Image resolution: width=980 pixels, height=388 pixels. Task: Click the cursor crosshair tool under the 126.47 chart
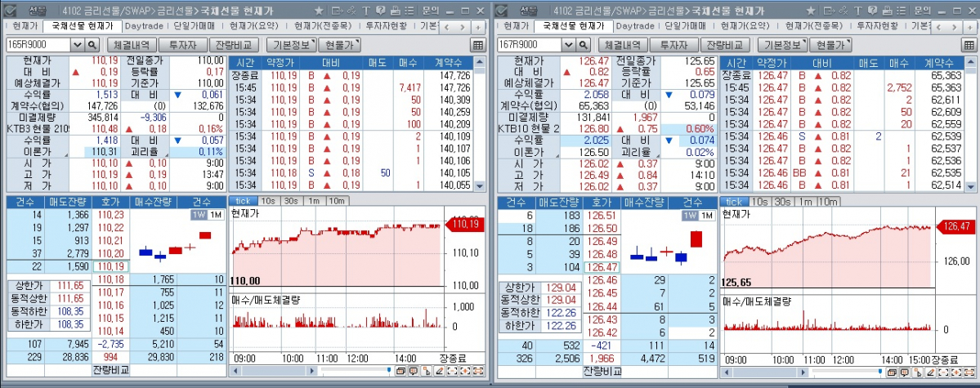pos(918,371)
